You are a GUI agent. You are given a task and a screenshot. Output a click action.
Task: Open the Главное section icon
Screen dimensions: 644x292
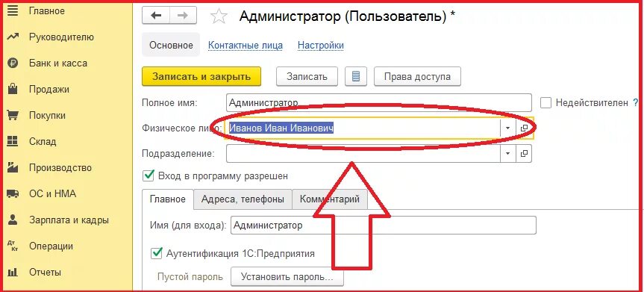13,10
